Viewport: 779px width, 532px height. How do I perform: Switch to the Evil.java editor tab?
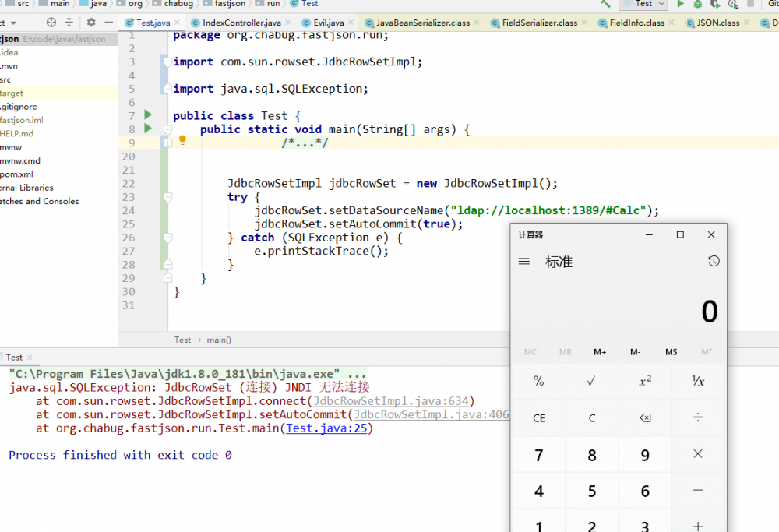[328, 23]
